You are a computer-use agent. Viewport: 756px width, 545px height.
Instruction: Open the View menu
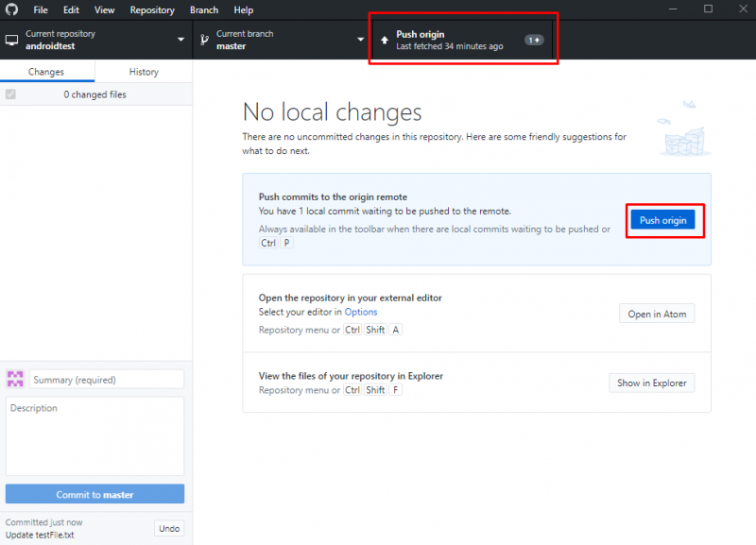pyautogui.click(x=104, y=9)
